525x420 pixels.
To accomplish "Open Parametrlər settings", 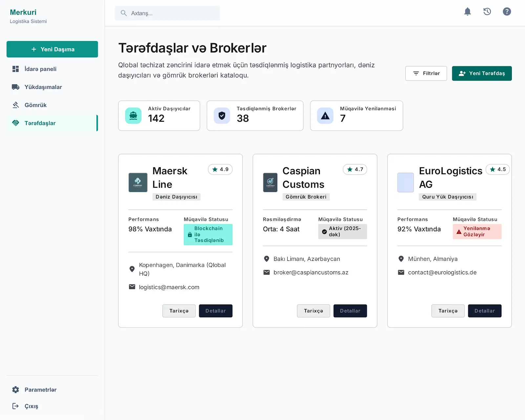I will tap(52, 390).
